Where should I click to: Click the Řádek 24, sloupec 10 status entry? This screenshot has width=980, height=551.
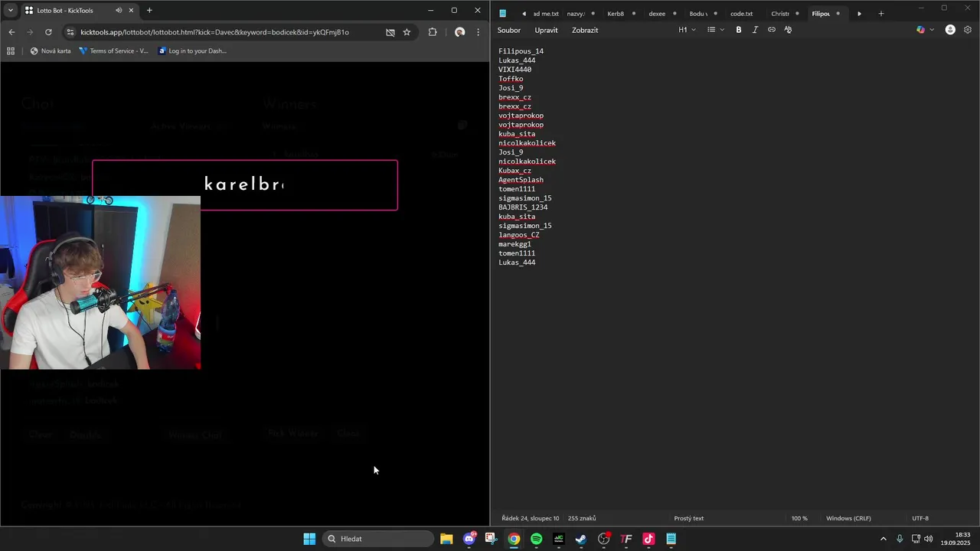point(530,518)
